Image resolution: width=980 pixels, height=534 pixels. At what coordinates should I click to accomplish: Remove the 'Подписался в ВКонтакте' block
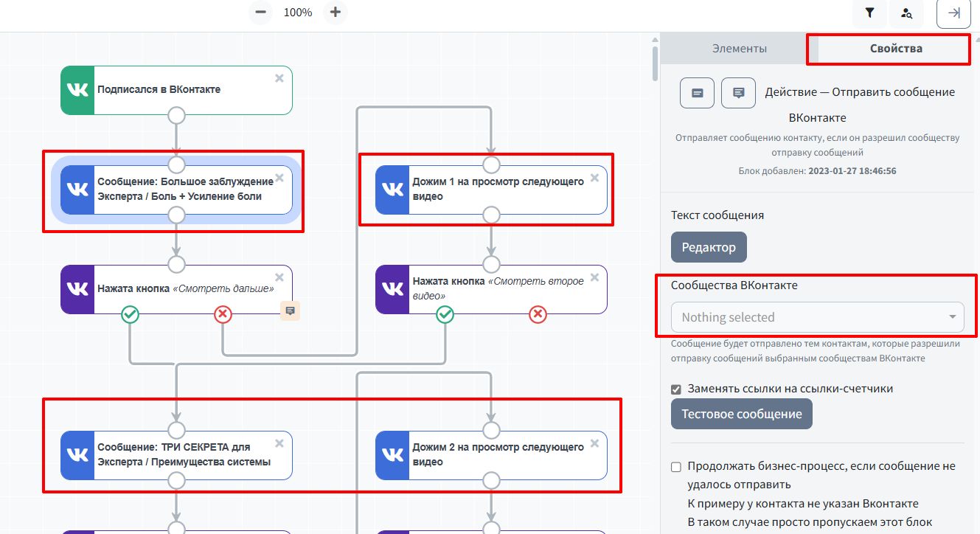[279, 78]
